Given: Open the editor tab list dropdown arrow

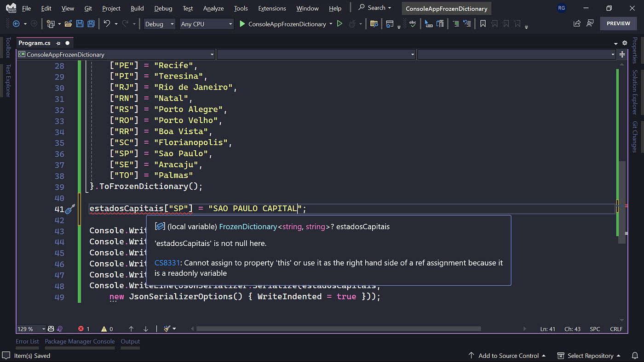Looking at the screenshot, I should 615,43.
